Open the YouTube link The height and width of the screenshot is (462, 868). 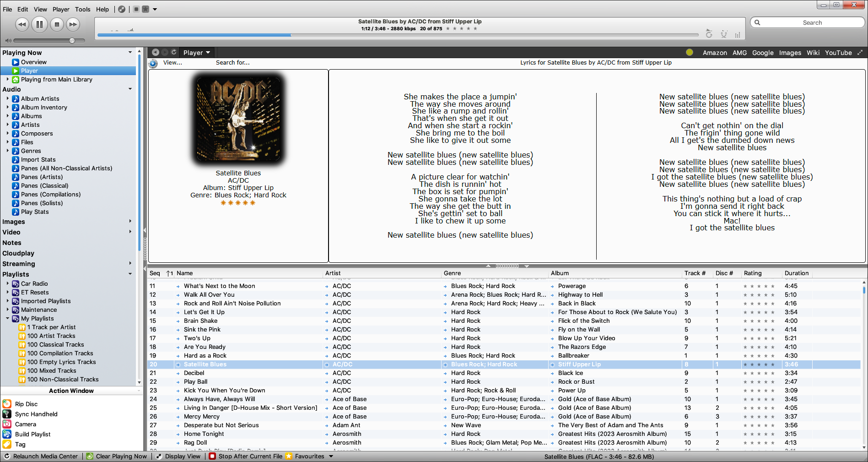(x=838, y=53)
